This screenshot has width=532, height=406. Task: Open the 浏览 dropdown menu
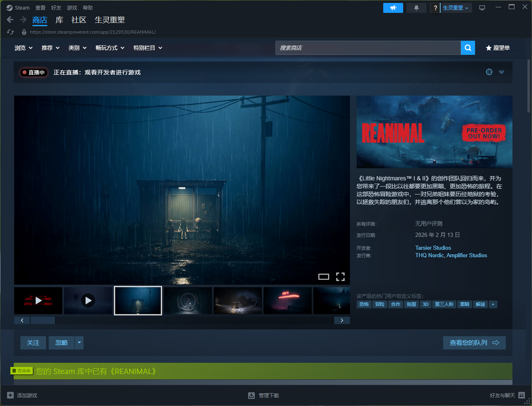click(24, 48)
